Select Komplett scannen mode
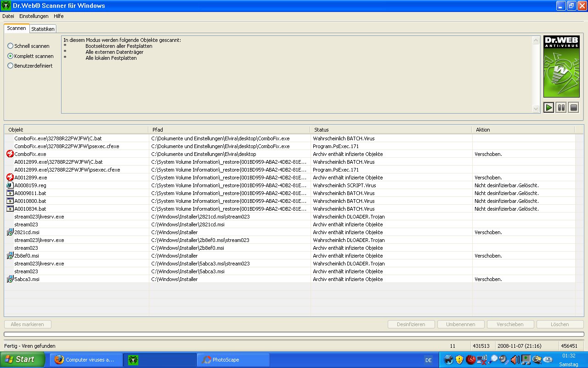This screenshot has width=588, height=368. pyautogui.click(x=30, y=56)
